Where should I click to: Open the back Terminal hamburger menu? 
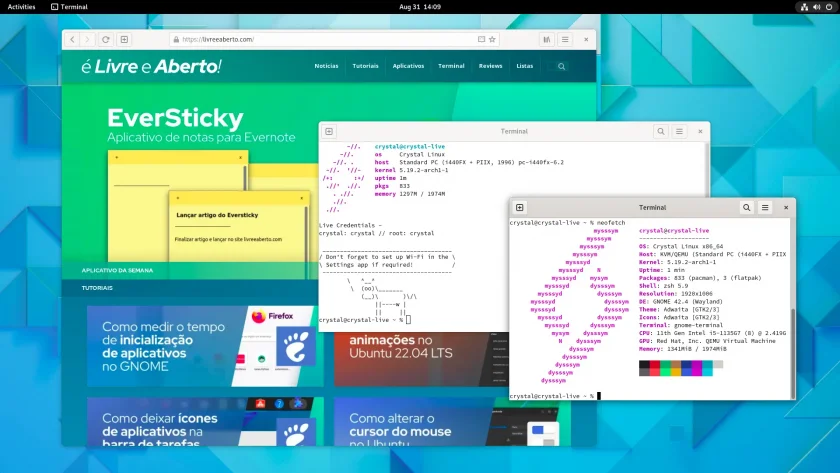679,131
